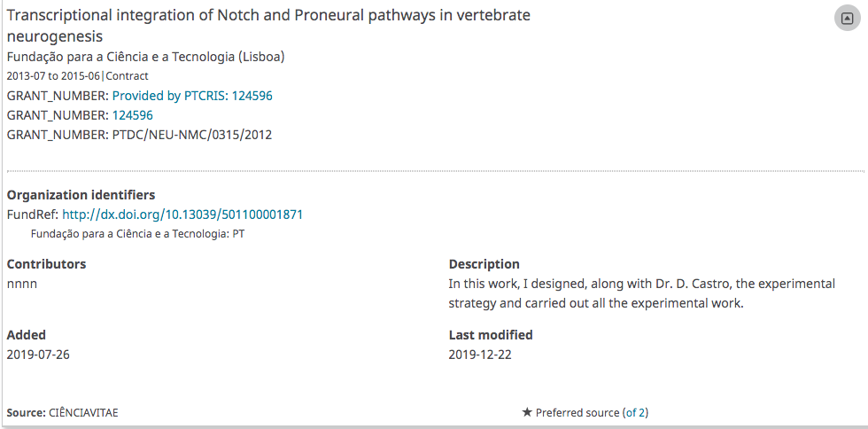The width and height of the screenshot is (868, 429).
Task: Click the Last modified date 2019-12-22
Action: click(x=480, y=355)
